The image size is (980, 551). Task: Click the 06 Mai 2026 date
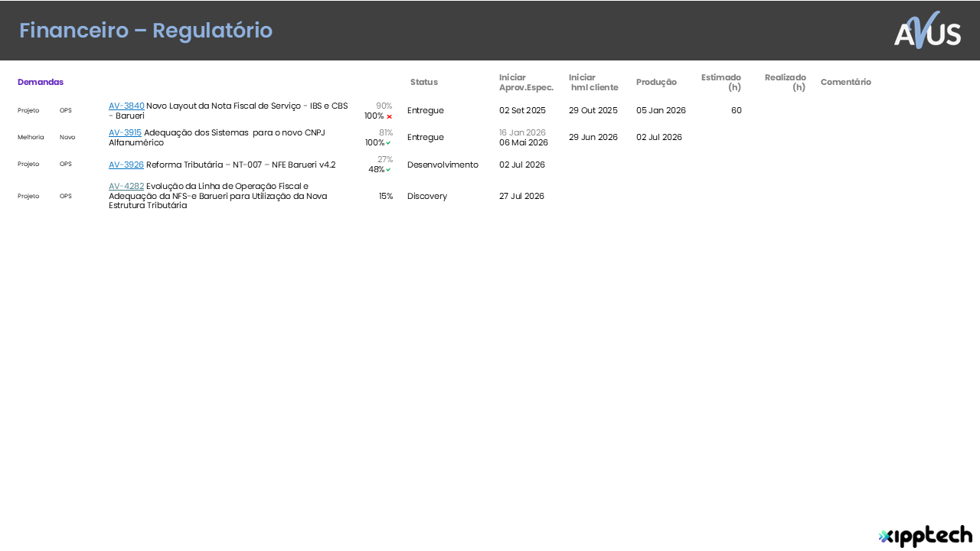click(x=524, y=142)
